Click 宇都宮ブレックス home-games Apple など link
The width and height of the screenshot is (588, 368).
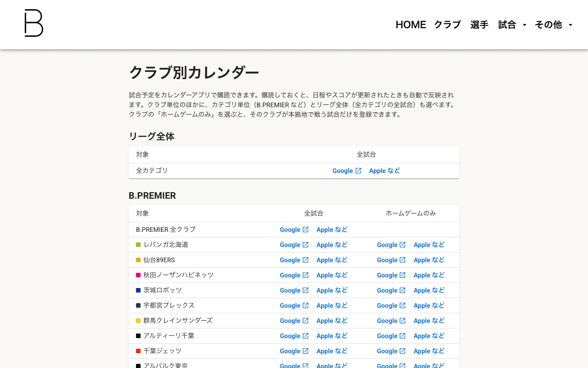(429, 305)
